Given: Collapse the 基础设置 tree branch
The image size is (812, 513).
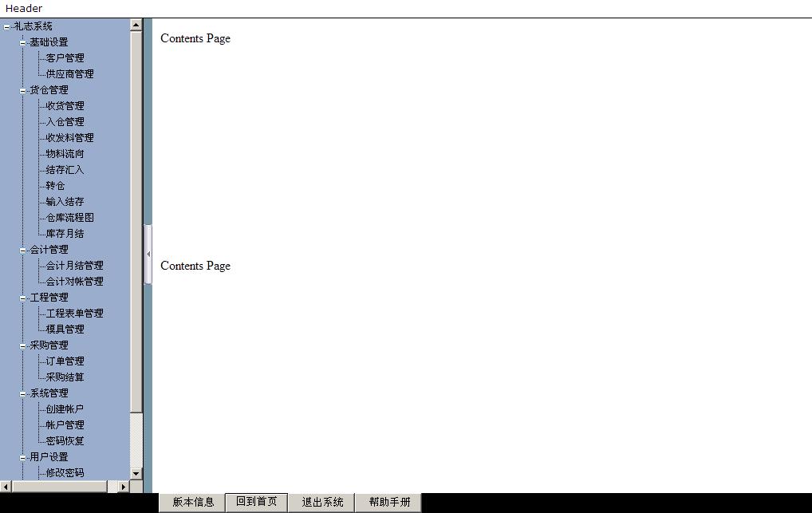Looking at the screenshot, I should (23, 43).
